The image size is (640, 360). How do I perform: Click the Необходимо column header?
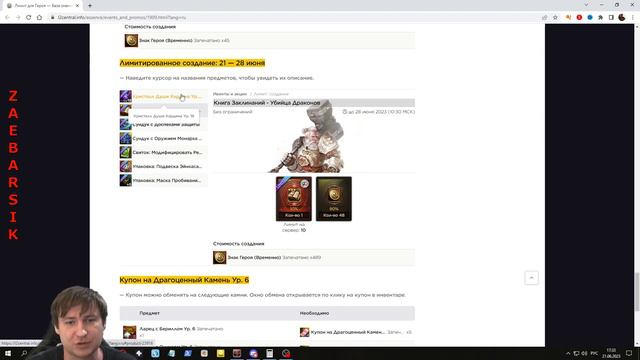point(314,313)
